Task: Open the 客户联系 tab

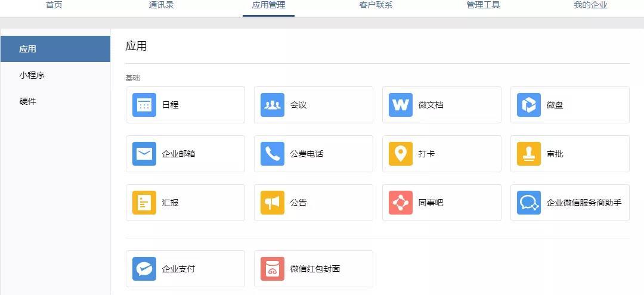Action: [376, 5]
